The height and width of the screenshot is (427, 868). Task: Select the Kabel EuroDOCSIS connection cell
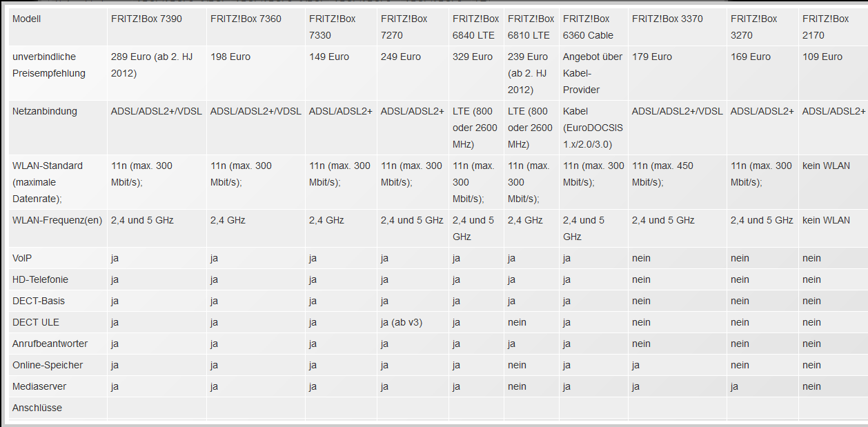(x=592, y=128)
